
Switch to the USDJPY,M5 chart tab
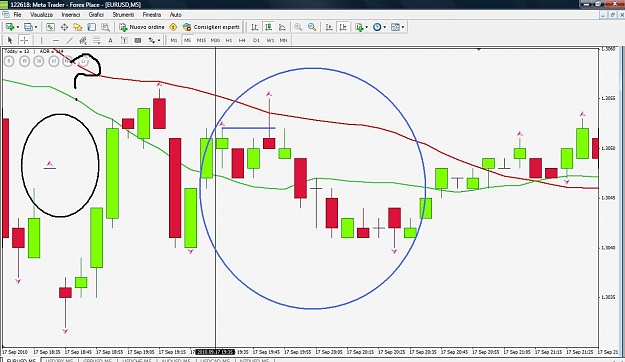point(59,360)
